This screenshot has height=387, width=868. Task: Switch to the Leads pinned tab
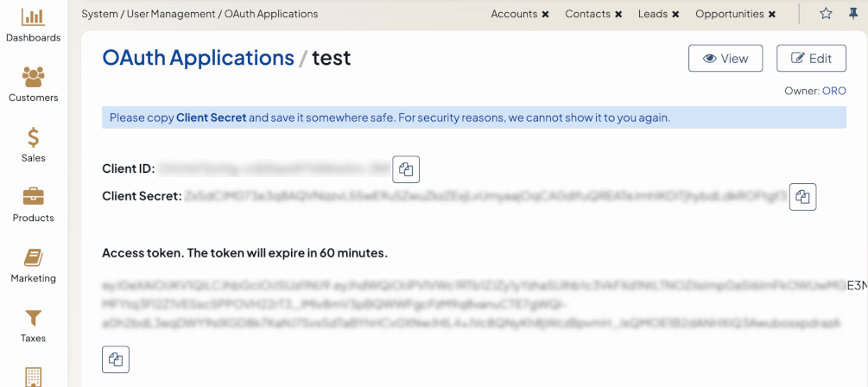(652, 14)
